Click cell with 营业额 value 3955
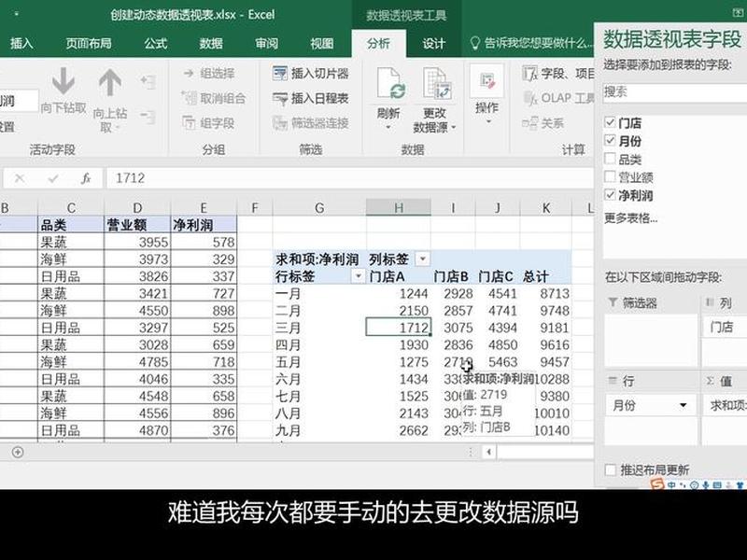 137,242
